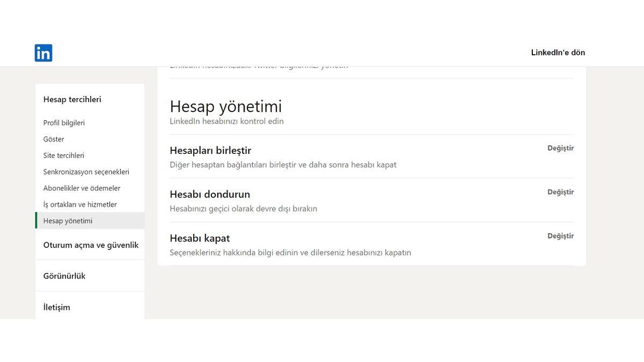Click Değiştir for Hesabı dondurun

tap(560, 191)
